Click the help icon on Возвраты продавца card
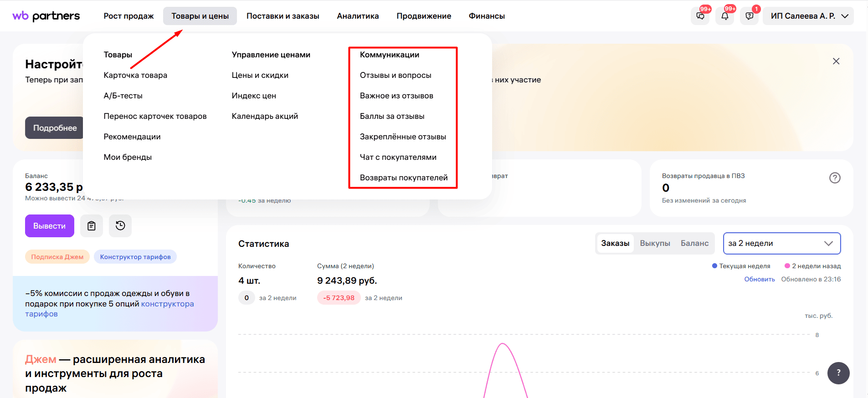This screenshot has width=868, height=398. (x=835, y=178)
